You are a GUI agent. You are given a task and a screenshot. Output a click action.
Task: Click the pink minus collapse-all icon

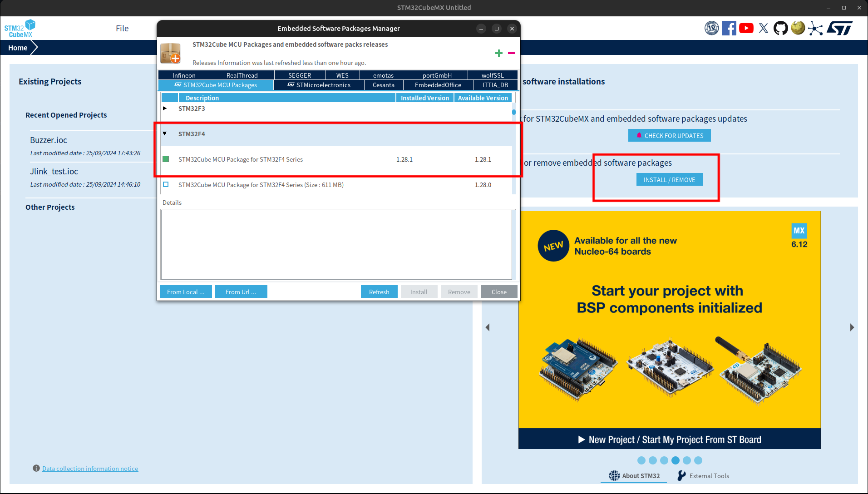pyautogui.click(x=512, y=54)
